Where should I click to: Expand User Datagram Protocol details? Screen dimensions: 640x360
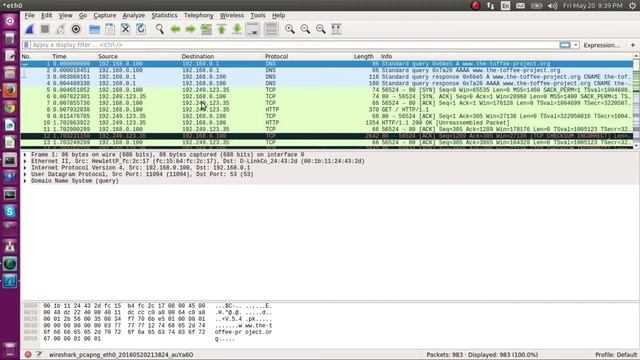pos(25,174)
